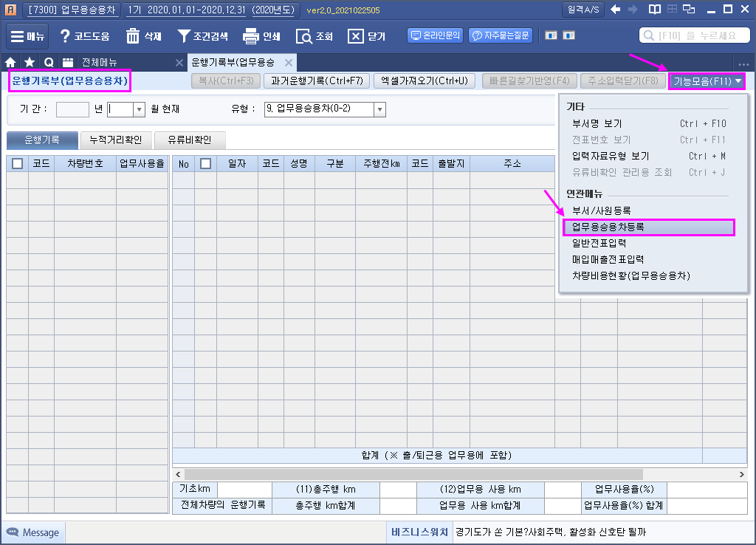Click the back arrow in title bar
The height and width of the screenshot is (545, 756).
tap(615, 9)
